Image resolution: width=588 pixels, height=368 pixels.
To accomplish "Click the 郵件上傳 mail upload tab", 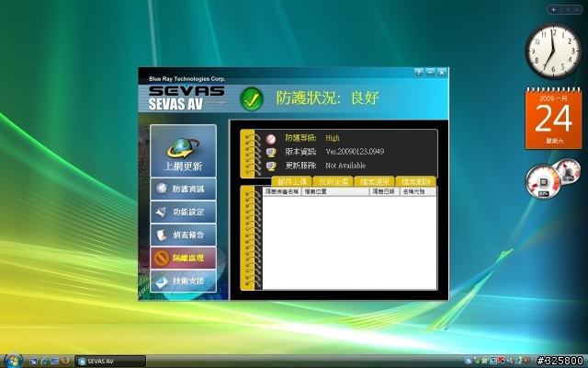I will click(x=292, y=181).
